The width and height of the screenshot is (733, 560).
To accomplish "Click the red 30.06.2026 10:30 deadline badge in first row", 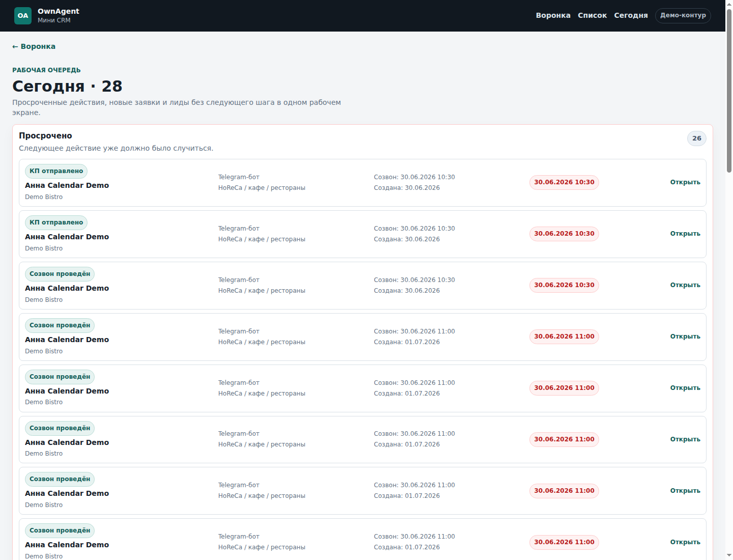I will pos(564,182).
